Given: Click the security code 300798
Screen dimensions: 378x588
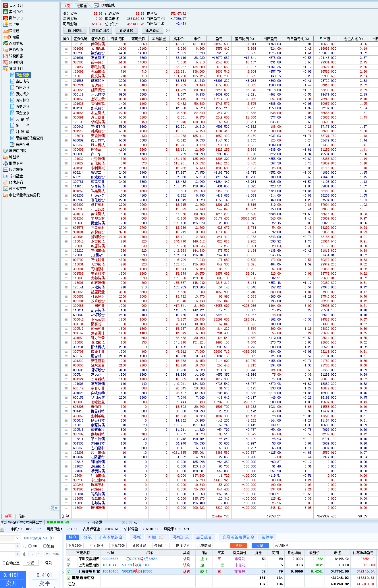Looking at the screenshot, I should click(x=78, y=53).
